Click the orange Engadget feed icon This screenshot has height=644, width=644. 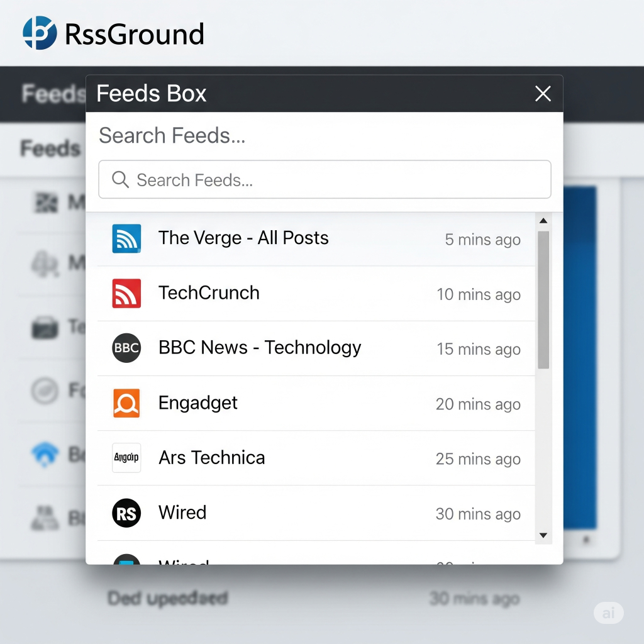coord(126,403)
